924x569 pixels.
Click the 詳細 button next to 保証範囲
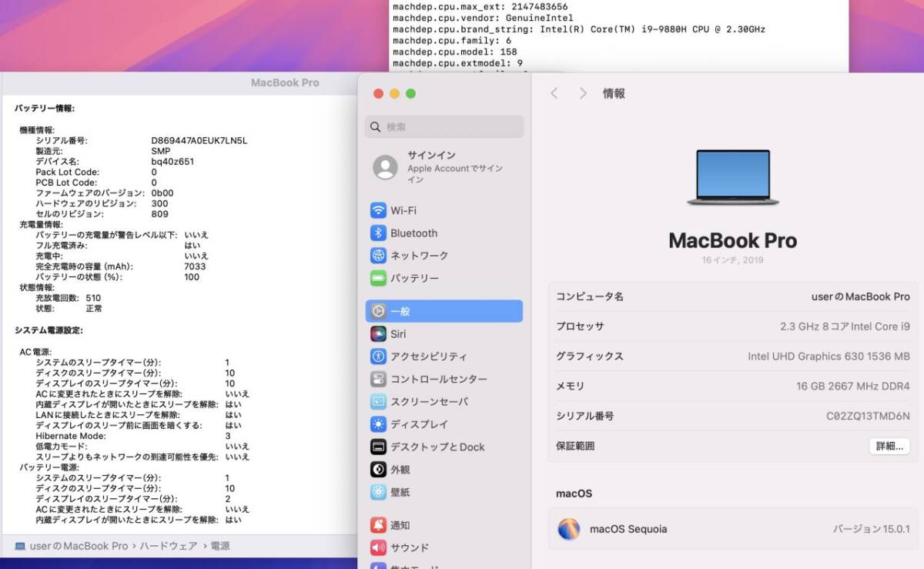pos(889,446)
